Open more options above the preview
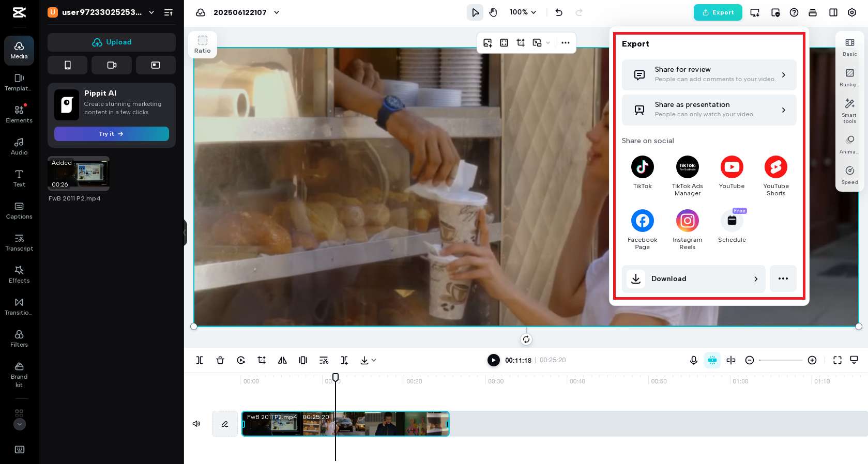 pos(566,43)
